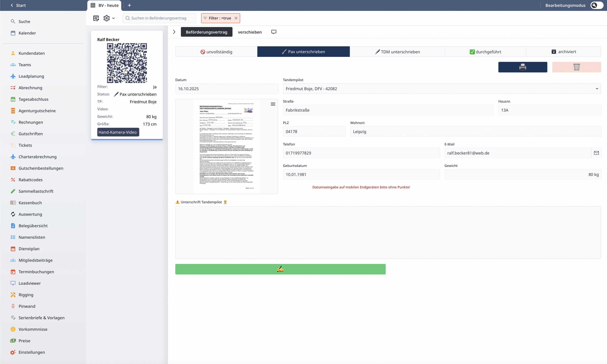Screen dimensions: 607x364
Task: Click the envelope icon beside E-Mail field
Action: coord(596,153)
